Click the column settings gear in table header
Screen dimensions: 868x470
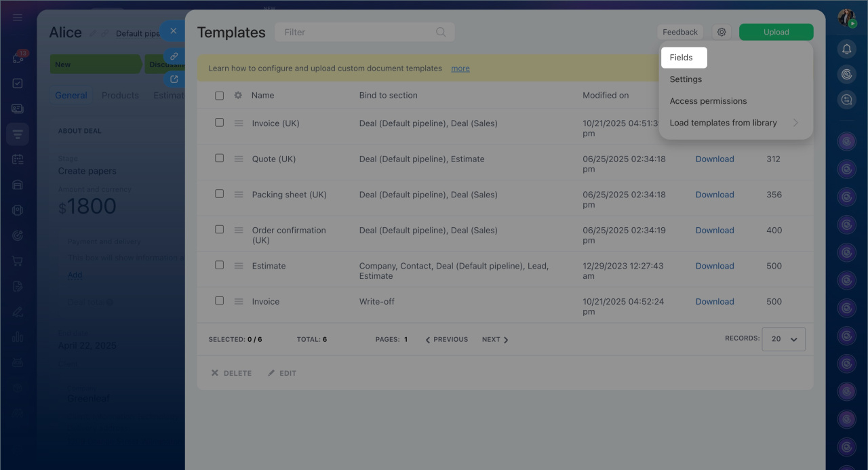[x=238, y=96]
